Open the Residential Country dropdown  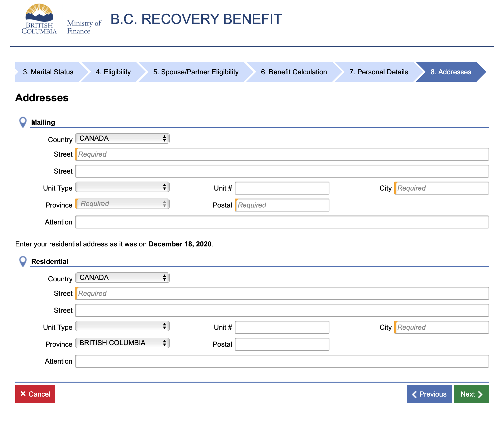[122, 278]
